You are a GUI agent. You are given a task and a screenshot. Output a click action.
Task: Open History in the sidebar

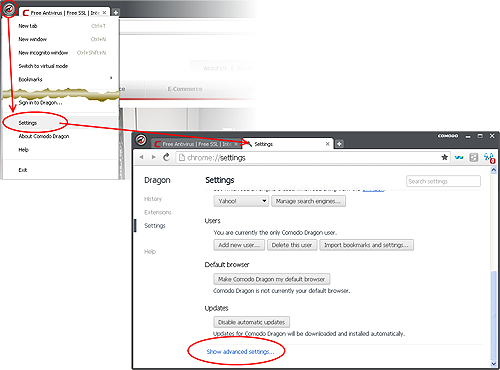153,199
